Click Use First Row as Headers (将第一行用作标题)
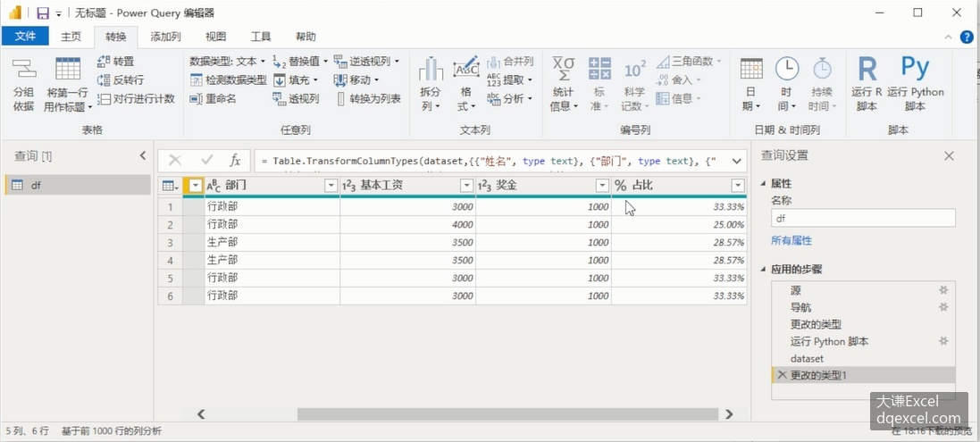The height and width of the screenshot is (442, 980). pos(68,86)
